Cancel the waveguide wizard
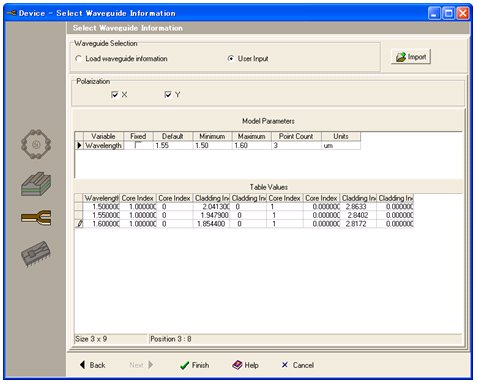 [298, 365]
